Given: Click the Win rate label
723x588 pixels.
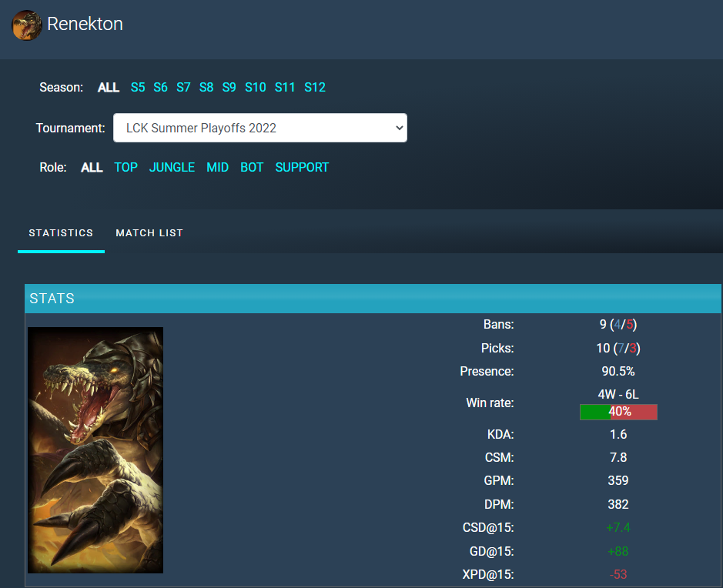Looking at the screenshot, I should (x=490, y=403).
